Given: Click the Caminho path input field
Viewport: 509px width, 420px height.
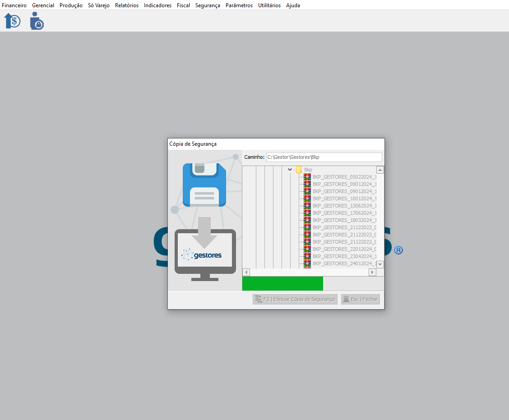Looking at the screenshot, I should [x=324, y=157].
